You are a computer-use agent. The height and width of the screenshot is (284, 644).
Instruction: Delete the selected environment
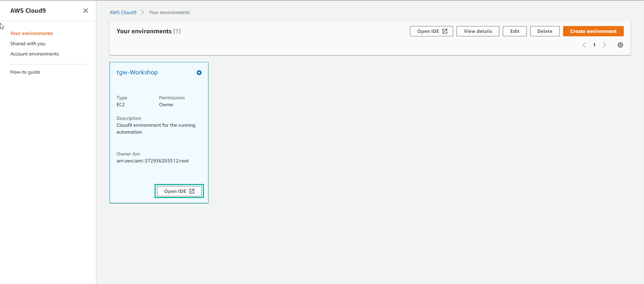click(545, 31)
